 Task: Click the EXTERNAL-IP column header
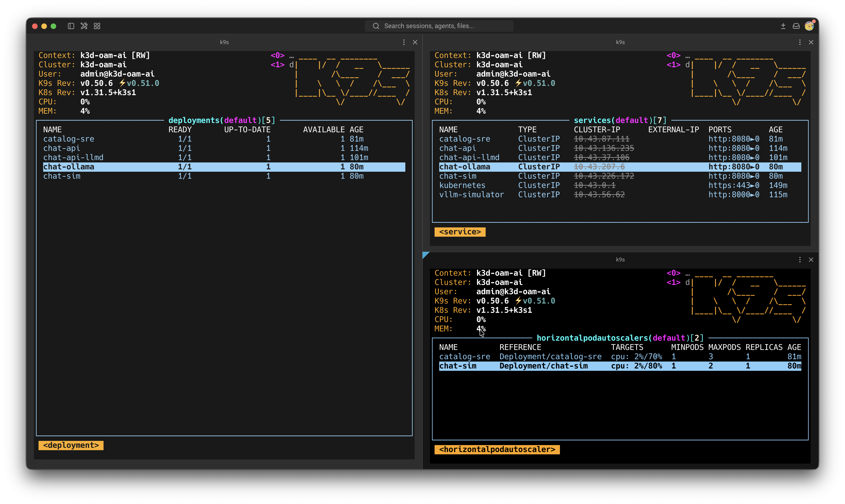(673, 130)
